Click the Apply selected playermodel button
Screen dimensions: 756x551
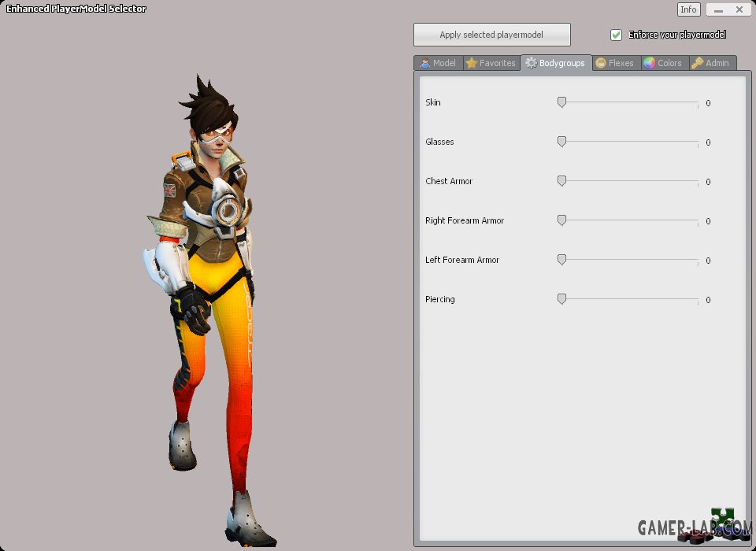[491, 35]
